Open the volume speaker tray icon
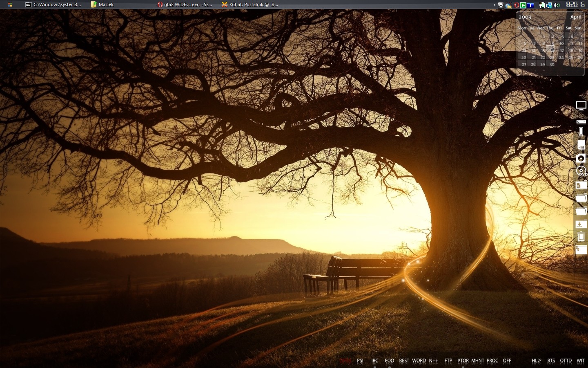588x368 pixels. 556,5
